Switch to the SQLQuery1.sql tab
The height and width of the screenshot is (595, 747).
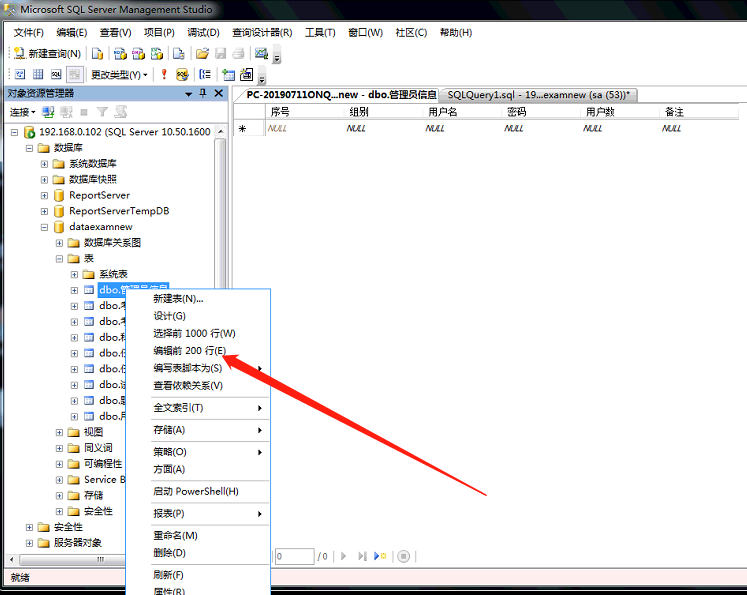pos(538,95)
